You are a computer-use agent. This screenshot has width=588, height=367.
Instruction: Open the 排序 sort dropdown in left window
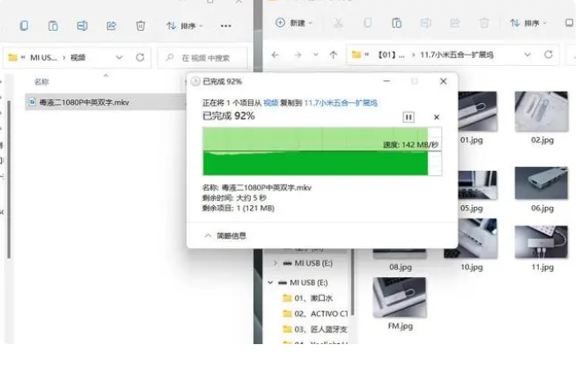tap(185, 26)
